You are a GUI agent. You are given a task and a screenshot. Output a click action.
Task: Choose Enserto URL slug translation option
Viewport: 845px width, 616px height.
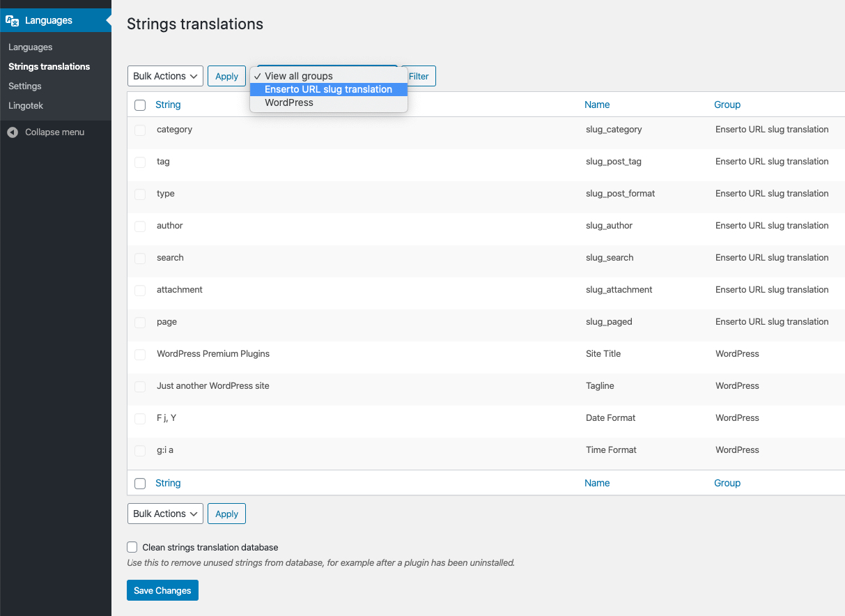click(x=328, y=89)
